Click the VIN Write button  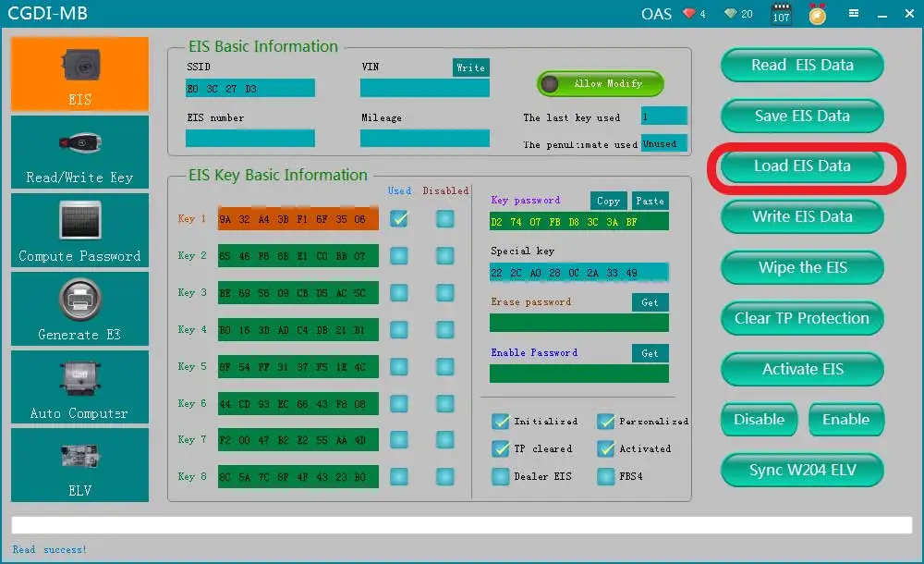(x=471, y=67)
